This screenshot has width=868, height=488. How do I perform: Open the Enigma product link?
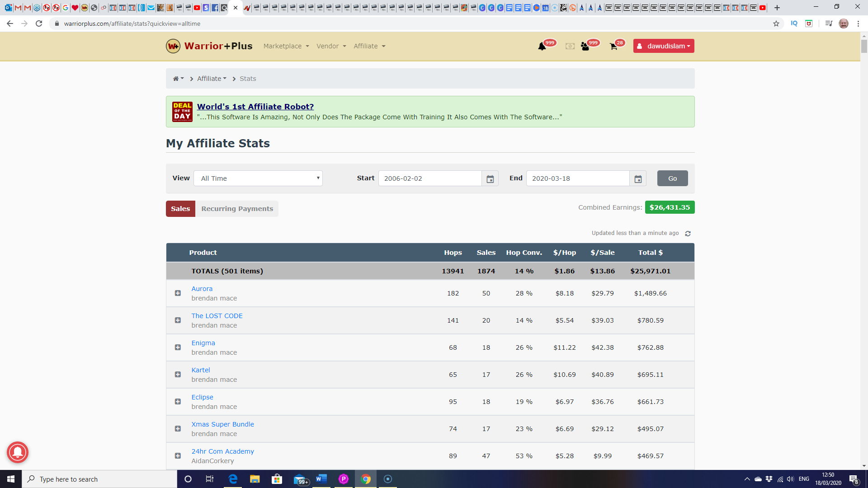click(x=203, y=343)
